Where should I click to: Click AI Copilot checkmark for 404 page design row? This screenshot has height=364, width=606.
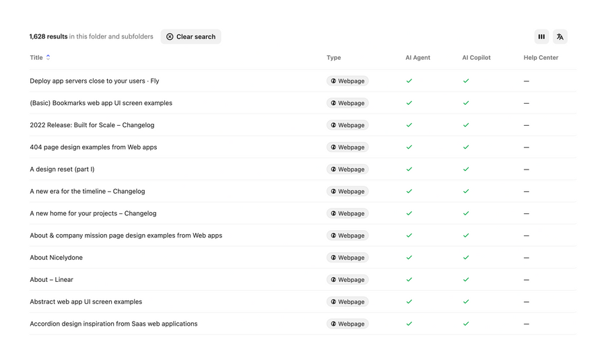coord(466,147)
